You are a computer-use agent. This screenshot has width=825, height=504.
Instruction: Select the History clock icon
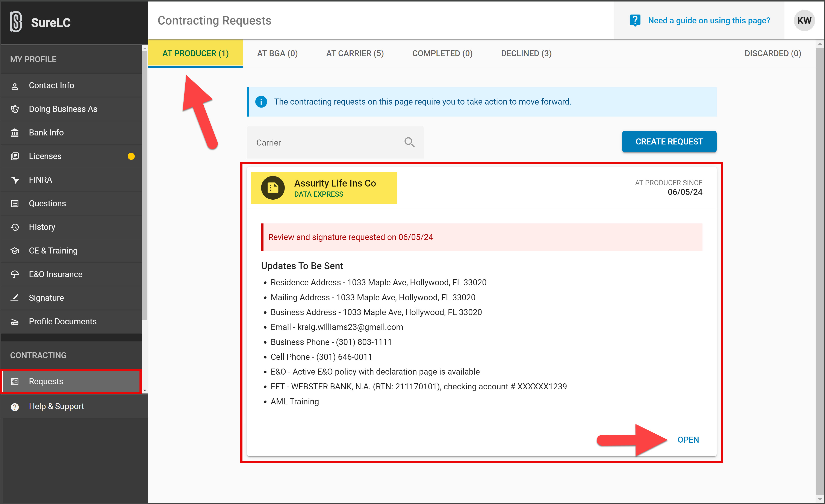tap(15, 227)
